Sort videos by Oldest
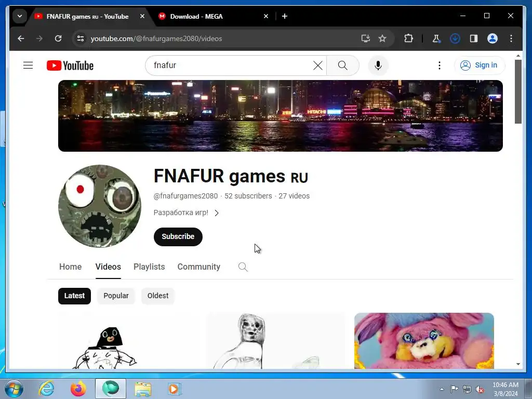The width and height of the screenshot is (532, 399). point(158,296)
